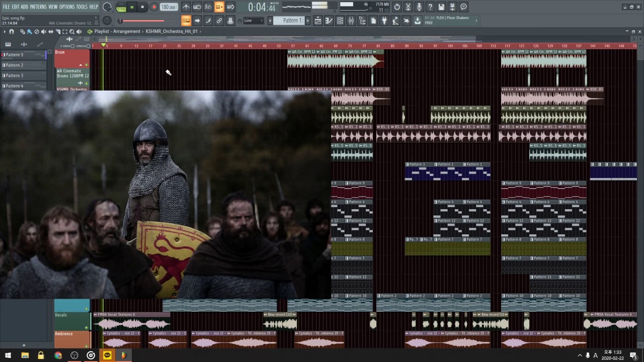644x362 pixels.
Task: Open the TOOLS menu
Action: [82, 7]
